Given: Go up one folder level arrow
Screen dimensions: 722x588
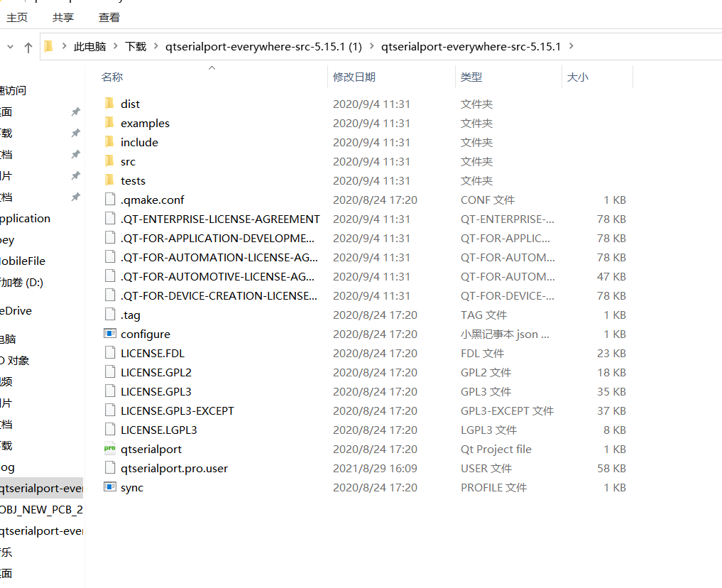Looking at the screenshot, I should click(x=28, y=47).
